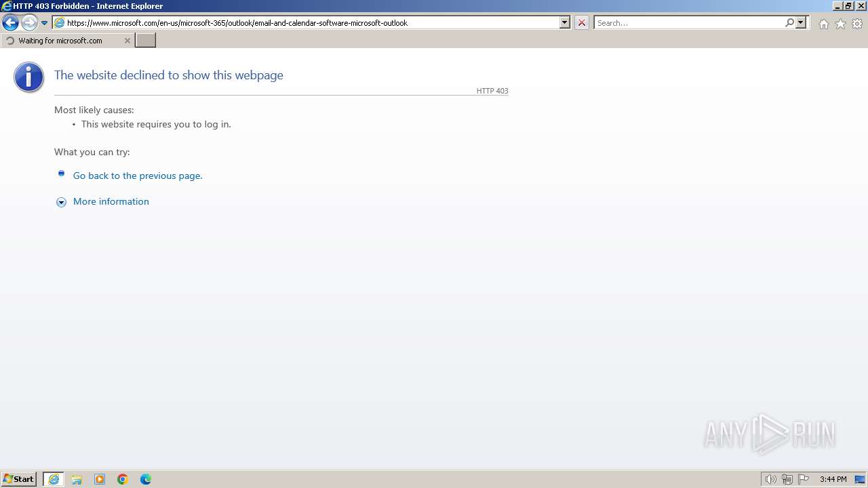This screenshot has width=868, height=488.
Task: Click the bullet icon beside Go back link
Action: coord(61,174)
